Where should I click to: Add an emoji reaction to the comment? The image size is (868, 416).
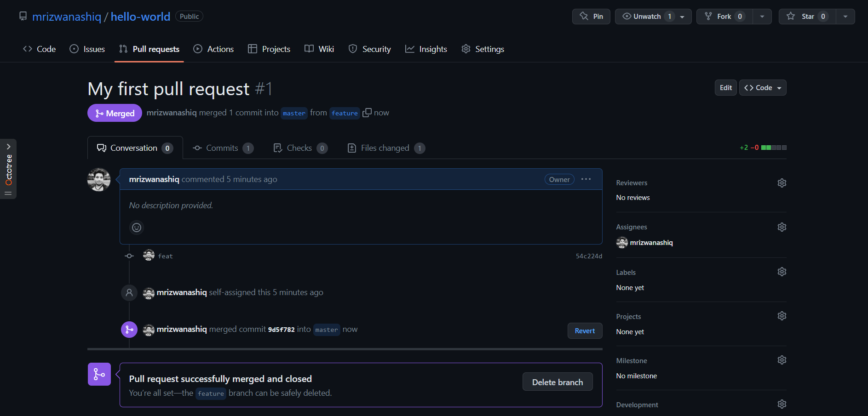pos(137,228)
